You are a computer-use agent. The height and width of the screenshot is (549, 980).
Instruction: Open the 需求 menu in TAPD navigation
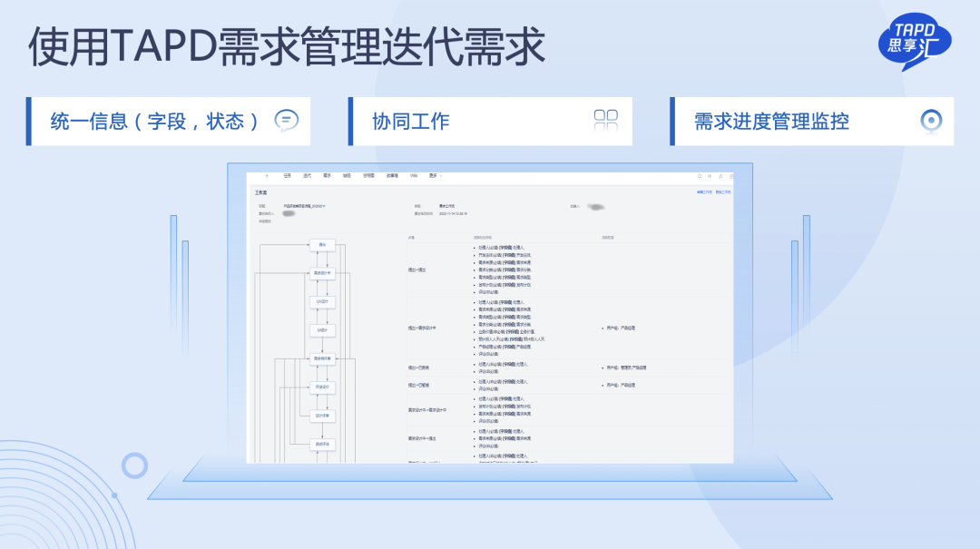tap(327, 176)
